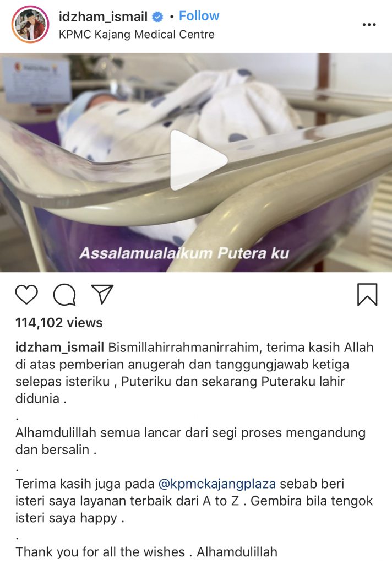This screenshot has width=392, height=564.
Task: Play the baby video
Action: [198, 160]
